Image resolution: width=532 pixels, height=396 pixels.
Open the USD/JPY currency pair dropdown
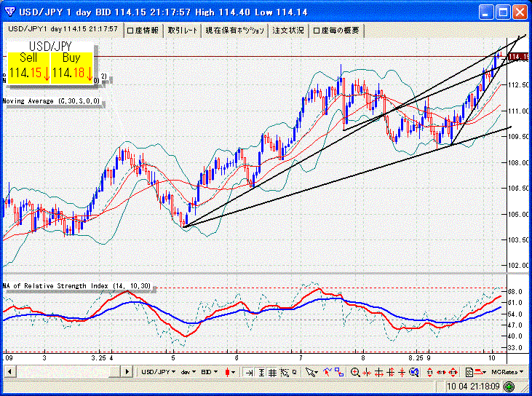160,372
